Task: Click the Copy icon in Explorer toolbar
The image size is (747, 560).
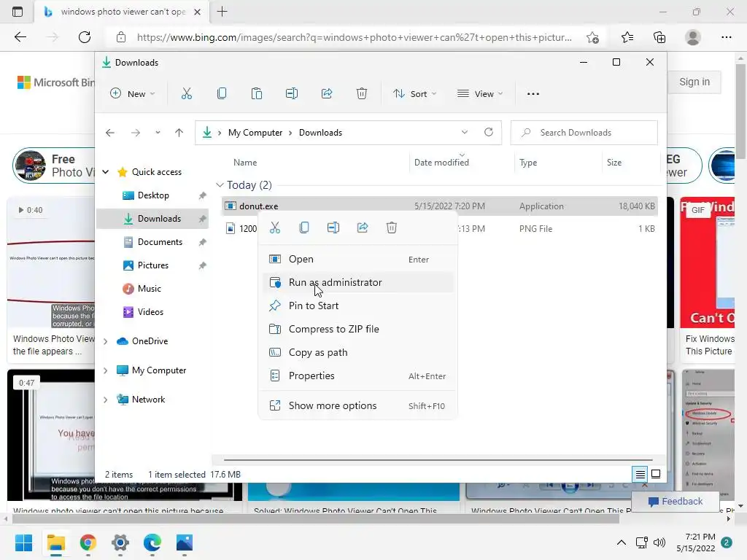Action: 222,94
